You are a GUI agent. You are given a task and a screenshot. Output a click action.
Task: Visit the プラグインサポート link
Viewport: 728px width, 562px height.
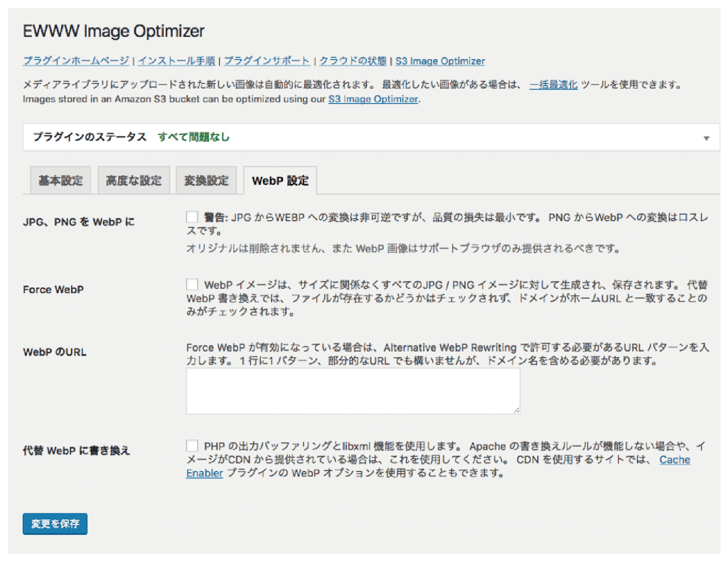267,61
